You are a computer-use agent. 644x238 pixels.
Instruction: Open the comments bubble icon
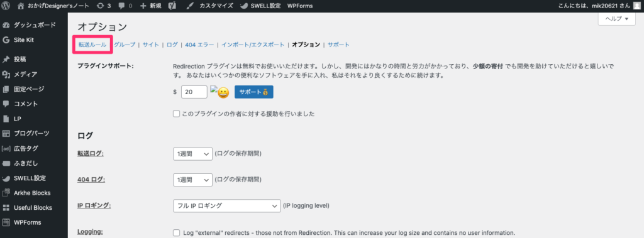[x=121, y=6]
